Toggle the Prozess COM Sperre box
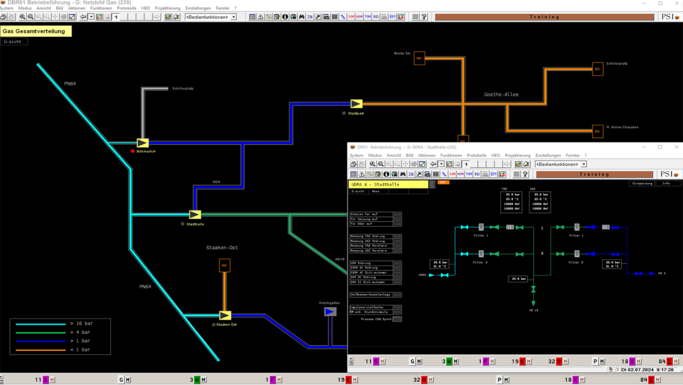The width and height of the screenshot is (683, 385). point(397,319)
